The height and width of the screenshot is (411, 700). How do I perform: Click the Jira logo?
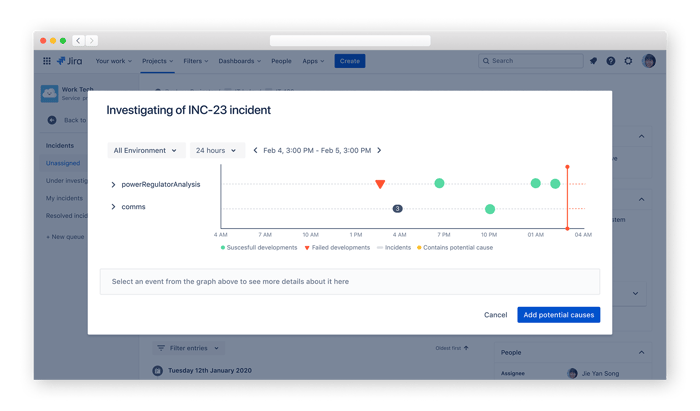click(70, 61)
